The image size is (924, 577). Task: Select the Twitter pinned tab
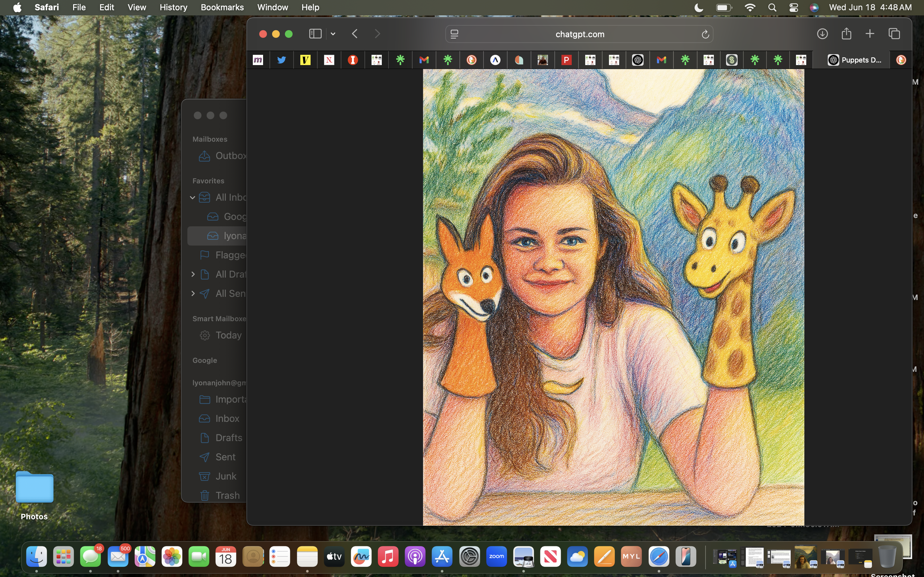pos(281,60)
